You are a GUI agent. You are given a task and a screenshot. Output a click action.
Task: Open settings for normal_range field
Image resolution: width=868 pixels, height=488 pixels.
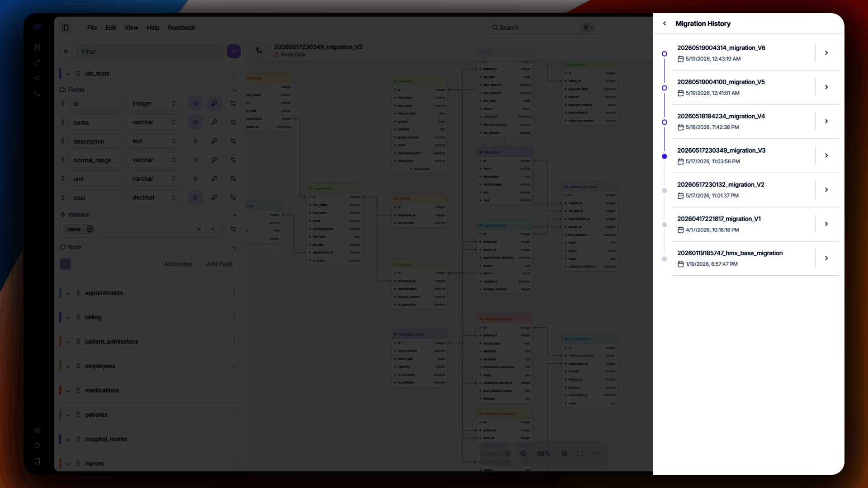(x=233, y=160)
